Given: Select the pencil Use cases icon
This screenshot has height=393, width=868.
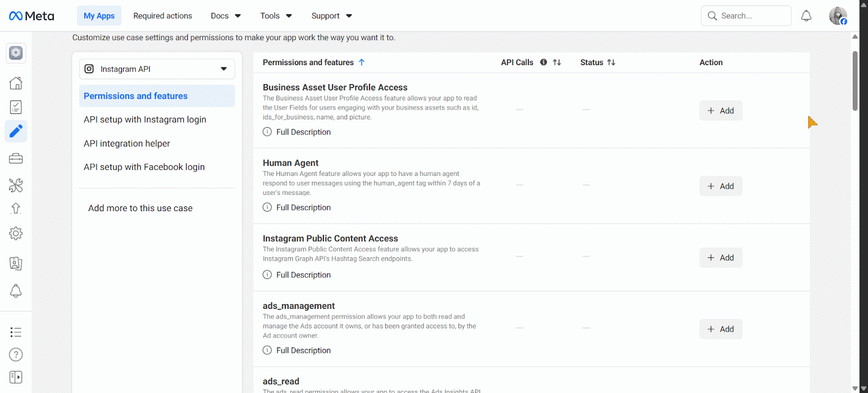Looking at the screenshot, I should (x=16, y=131).
